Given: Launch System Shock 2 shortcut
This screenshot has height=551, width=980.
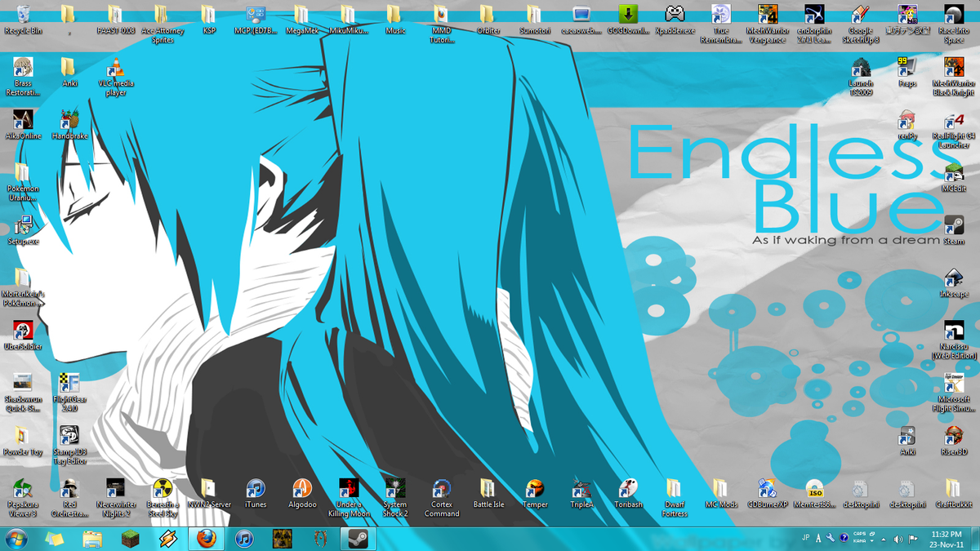Looking at the screenshot, I should (395, 498).
